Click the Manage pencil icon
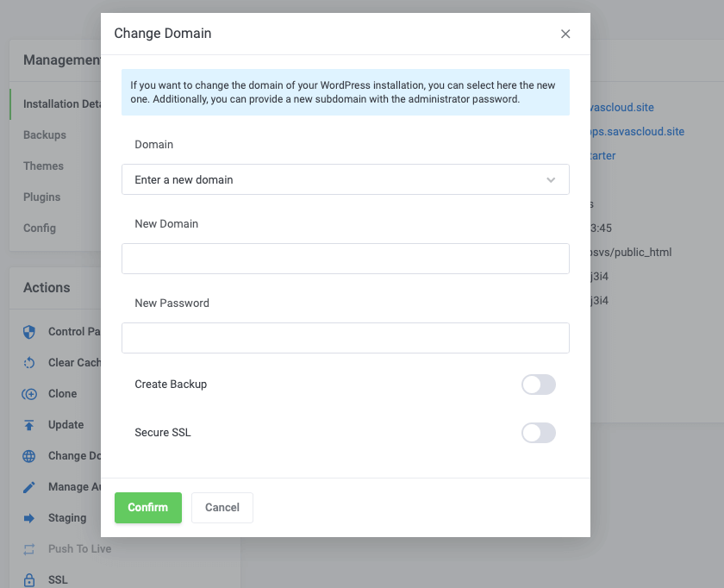Viewport: 724px width, 588px height. 29,487
